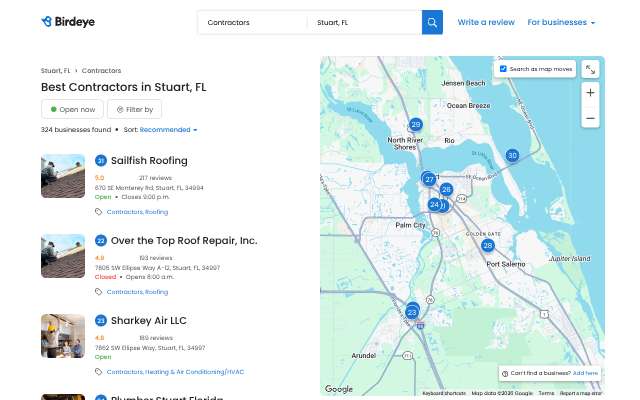Focus the Contractors search field
Viewport: 640px width, 400px height.
click(x=253, y=22)
